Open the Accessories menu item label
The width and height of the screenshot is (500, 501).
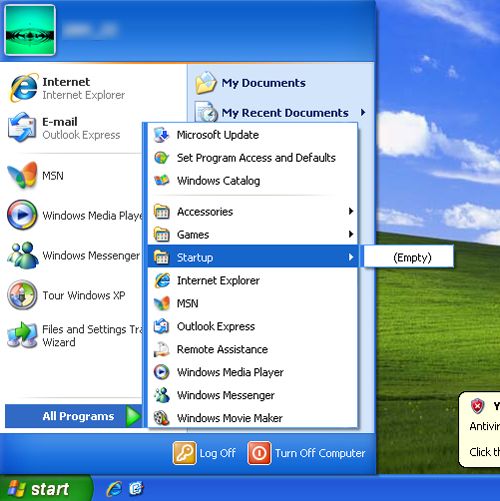point(205,212)
